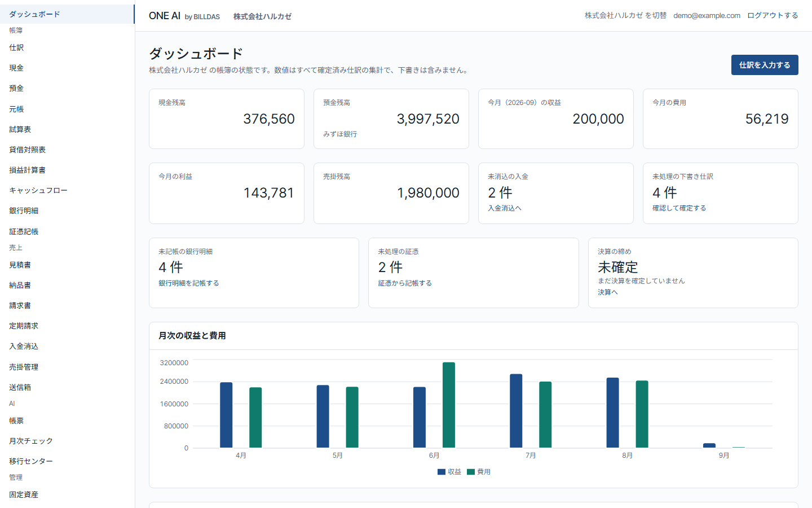The width and height of the screenshot is (812, 508).
Task: Open the 証憑から記帳する link
Action: (x=405, y=283)
